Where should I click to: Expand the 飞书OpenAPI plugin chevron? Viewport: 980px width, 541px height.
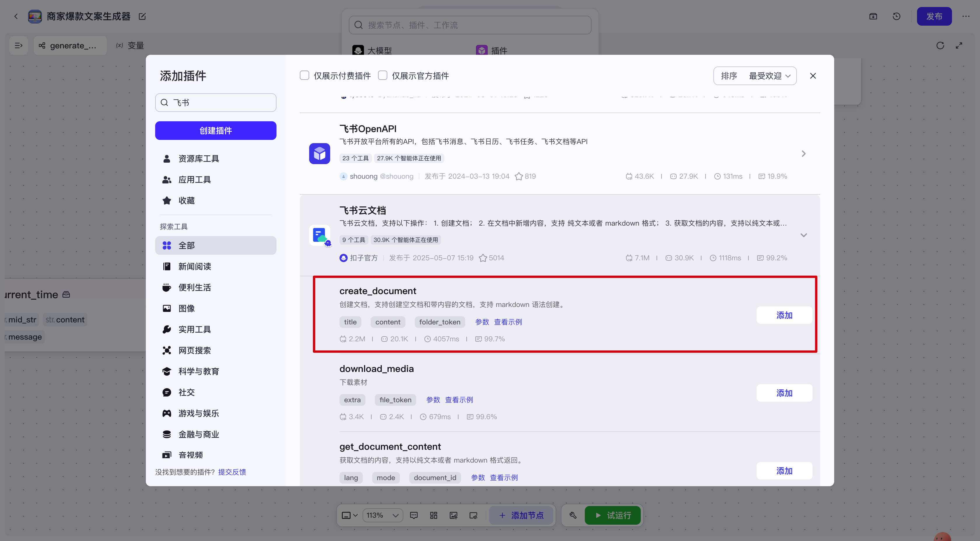(804, 154)
